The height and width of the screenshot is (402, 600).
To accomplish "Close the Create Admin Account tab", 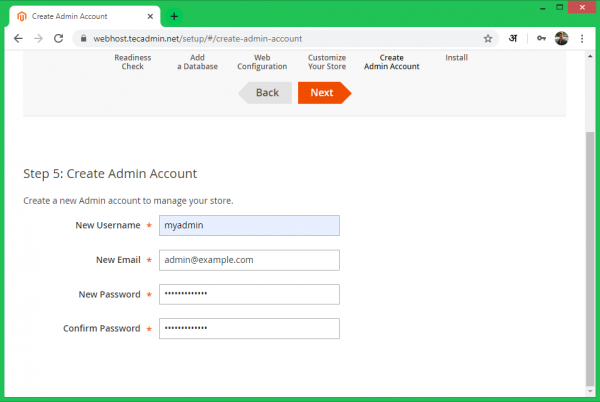I will pos(153,16).
